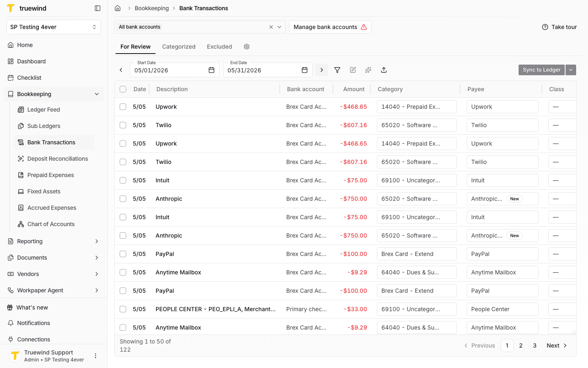The width and height of the screenshot is (588, 368).
Task: Go to page 2
Action: [521, 346]
